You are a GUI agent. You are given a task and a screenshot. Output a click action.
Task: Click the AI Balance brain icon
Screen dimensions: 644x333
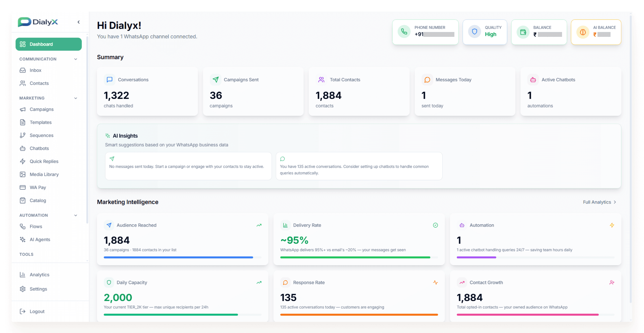[x=583, y=32]
